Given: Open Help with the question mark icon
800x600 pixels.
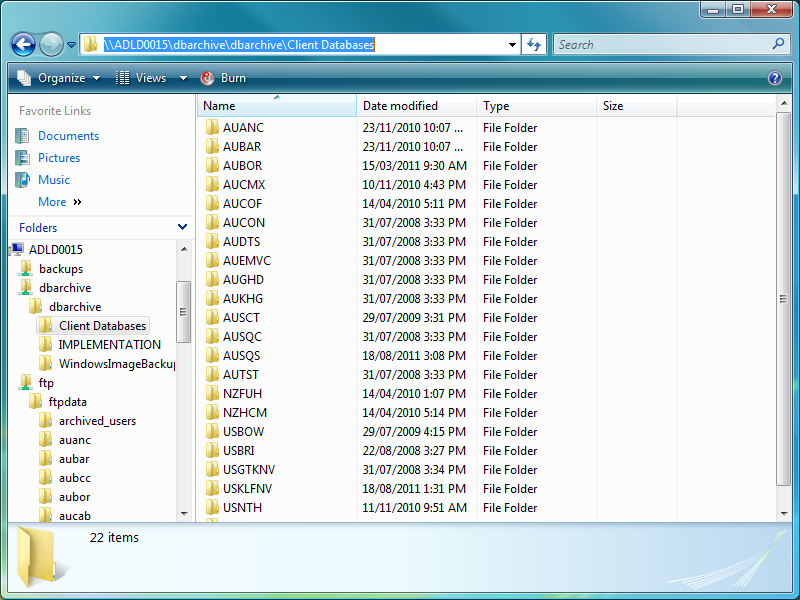Looking at the screenshot, I should click(777, 78).
